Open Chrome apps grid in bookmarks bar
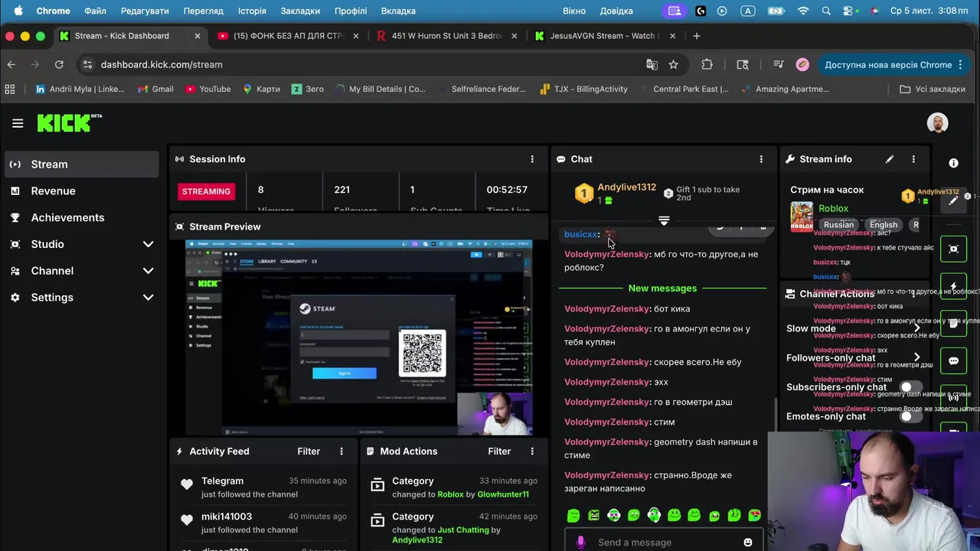This screenshot has width=980, height=551. [10, 89]
